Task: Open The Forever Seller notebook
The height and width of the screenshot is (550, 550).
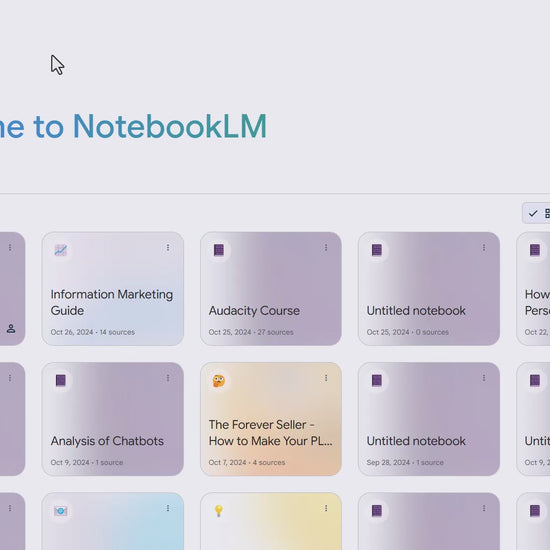Action: pyautogui.click(x=271, y=419)
